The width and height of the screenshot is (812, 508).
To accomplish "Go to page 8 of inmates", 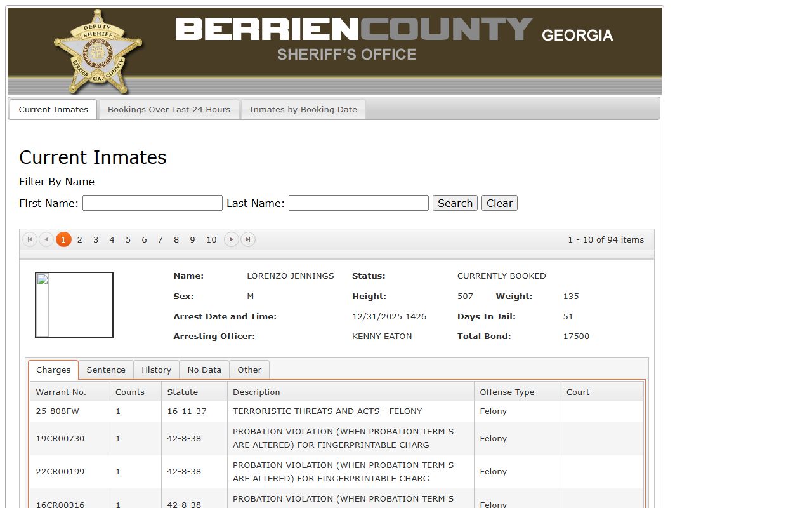I will click(176, 239).
